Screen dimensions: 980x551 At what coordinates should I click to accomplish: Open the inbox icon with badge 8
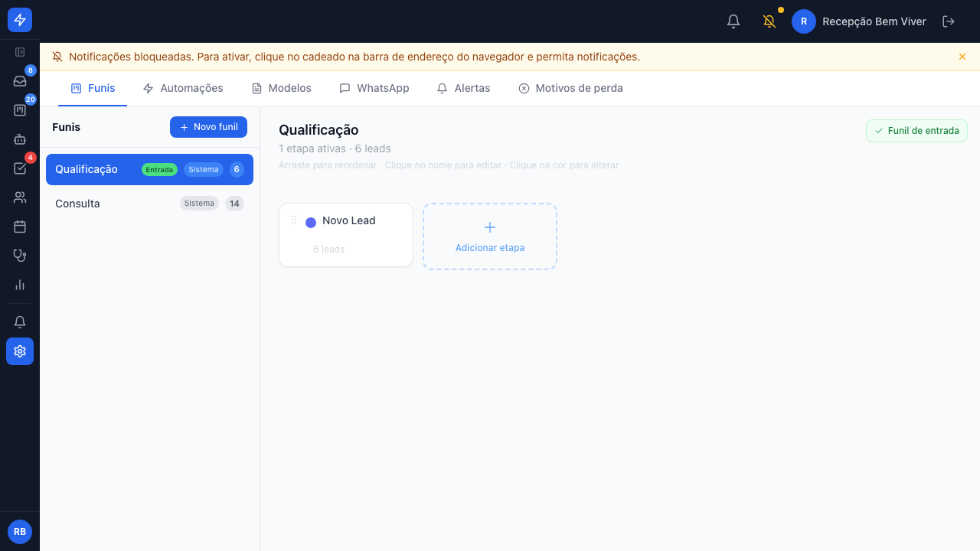click(20, 81)
